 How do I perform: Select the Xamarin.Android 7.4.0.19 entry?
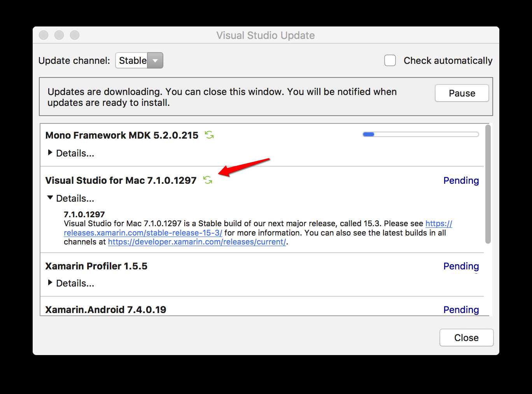click(106, 310)
